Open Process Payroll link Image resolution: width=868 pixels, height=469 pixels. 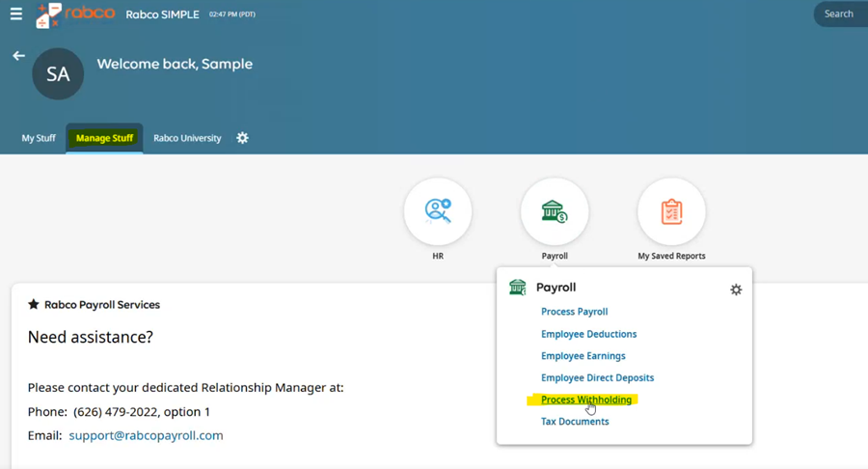pyautogui.click(x=574, y=312)
